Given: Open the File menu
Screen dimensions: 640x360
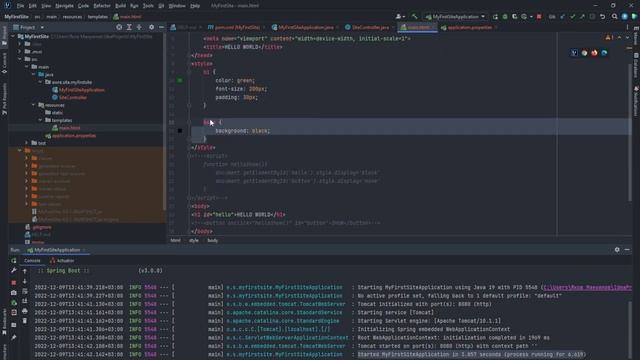Looking at the screenshot, I should (20, 6).
